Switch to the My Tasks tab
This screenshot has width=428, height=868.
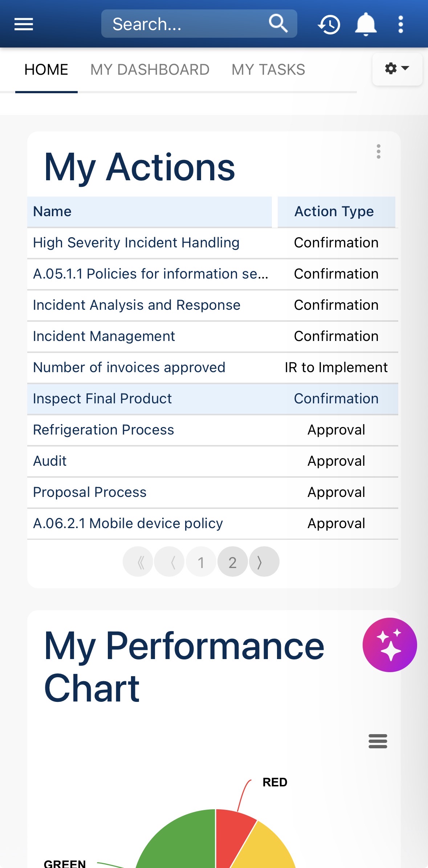point(268,70)
